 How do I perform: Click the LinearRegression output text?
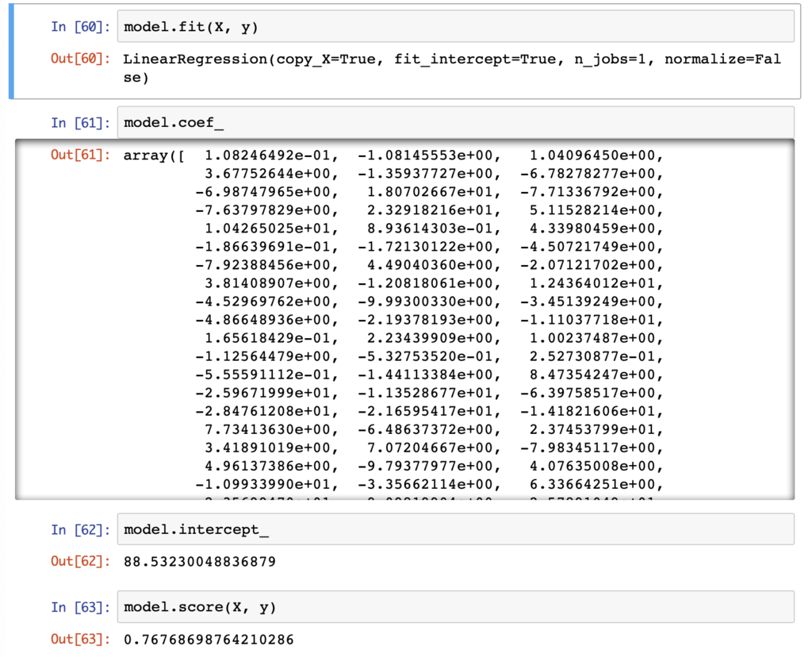tap(452, 68)
